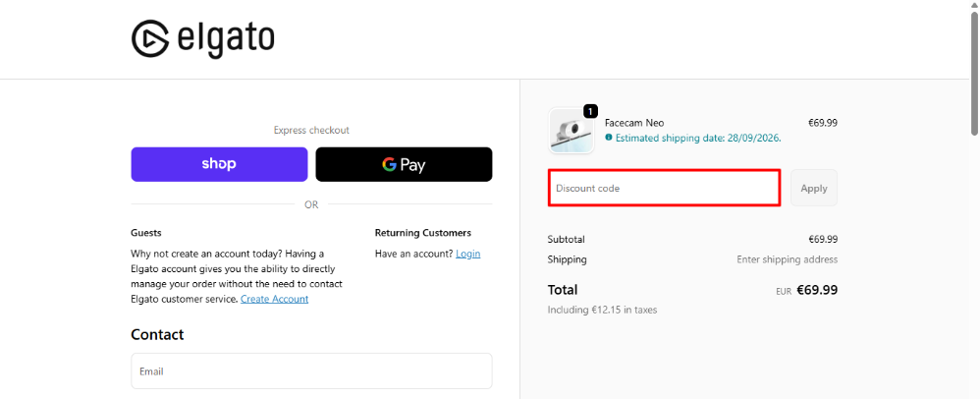
Task: Click the 'Returning Customers' heading
Action: [423, 233]
